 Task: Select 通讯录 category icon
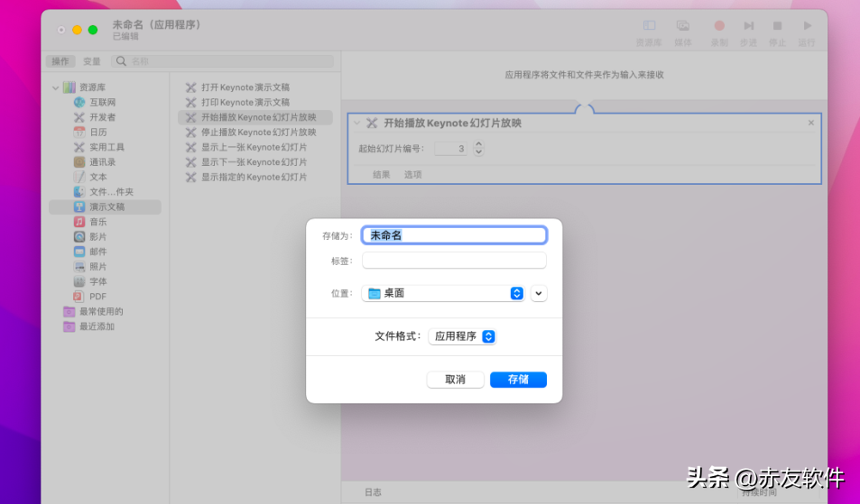tap(79, 162)
